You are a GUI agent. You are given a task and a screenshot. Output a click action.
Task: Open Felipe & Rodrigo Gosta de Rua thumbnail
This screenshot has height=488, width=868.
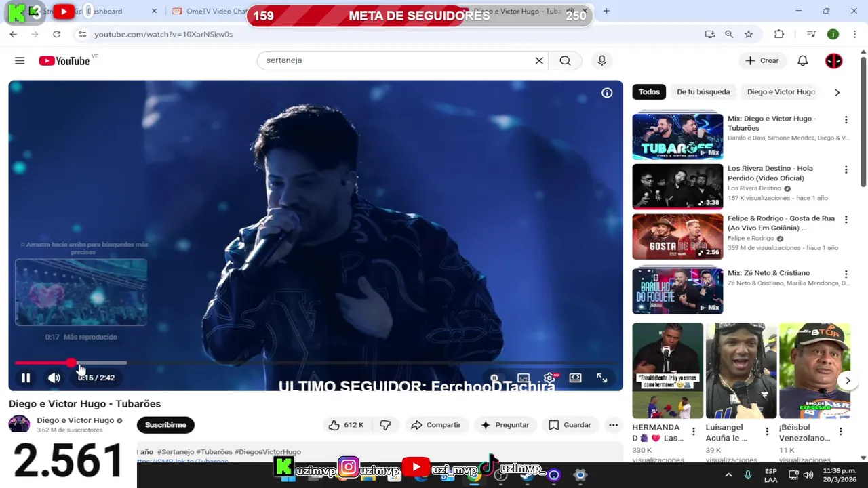coord(677,237)
